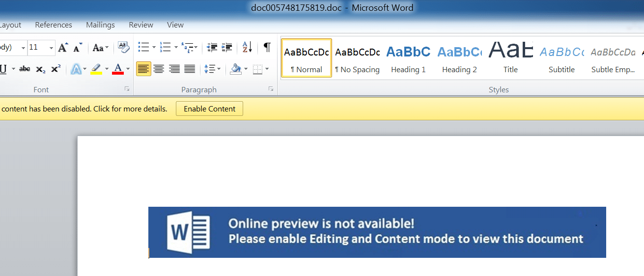The image size is (644, 276).
Task: Open the Change Case dropdown
Action: (100, 48)
